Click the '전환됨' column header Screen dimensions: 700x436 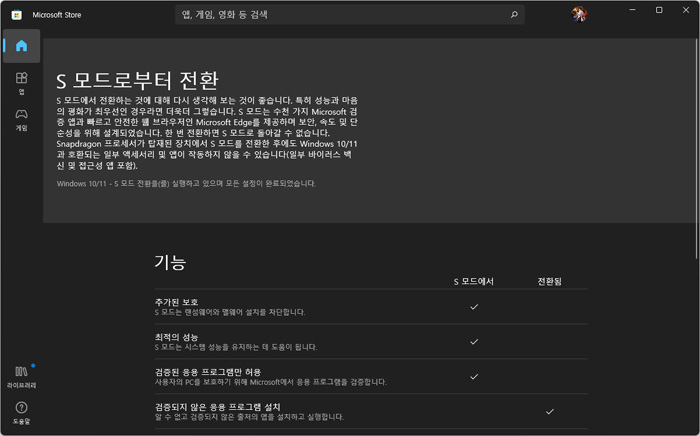(x=550, y=282)
